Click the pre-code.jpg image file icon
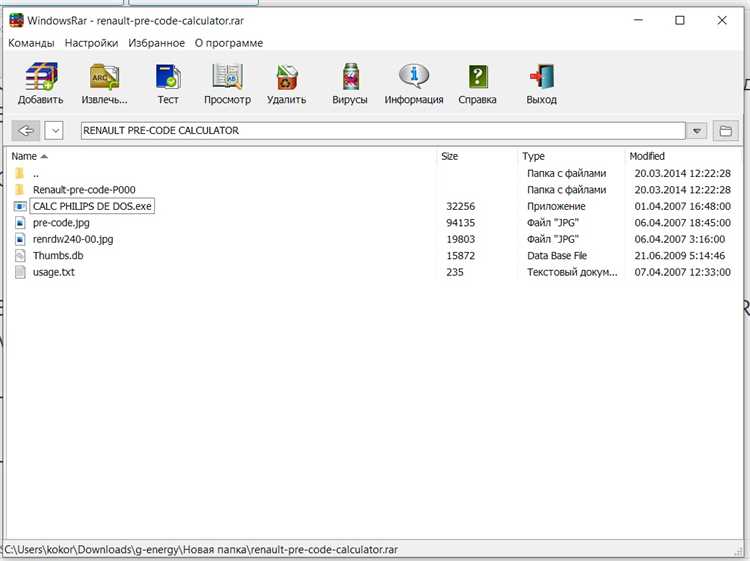The image size is (750, 561). 20,223
